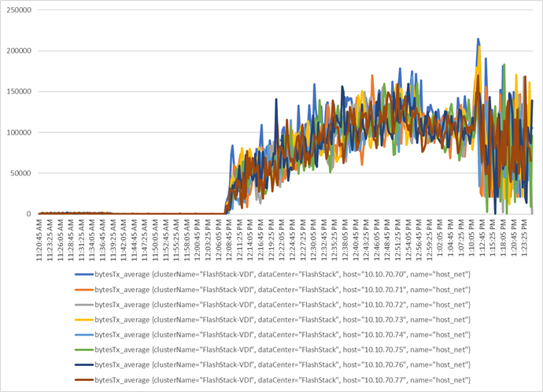Screen dimensions: 543x392
Task: Click the yellow legend swatch for host 10.10.70.73
Action: coord(84,320)
